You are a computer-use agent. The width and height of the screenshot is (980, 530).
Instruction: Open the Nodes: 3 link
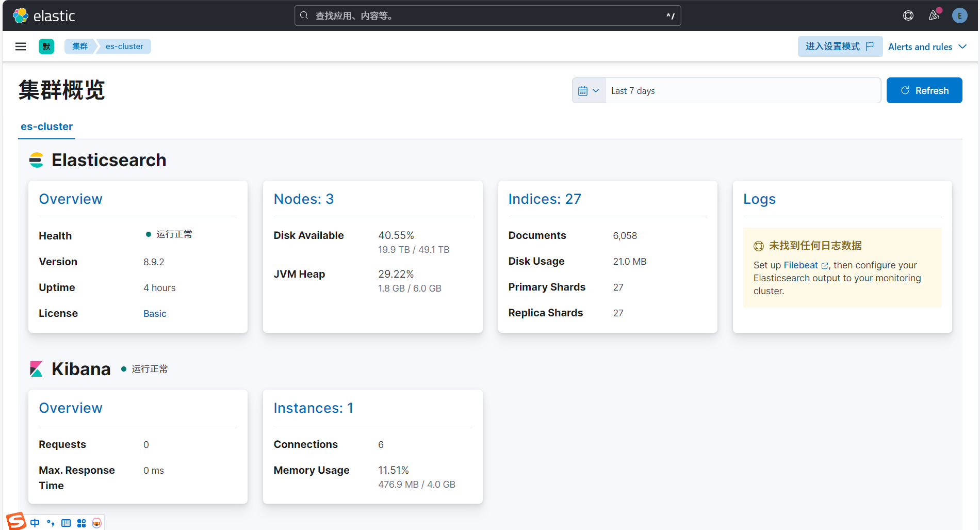coord(304,199)
